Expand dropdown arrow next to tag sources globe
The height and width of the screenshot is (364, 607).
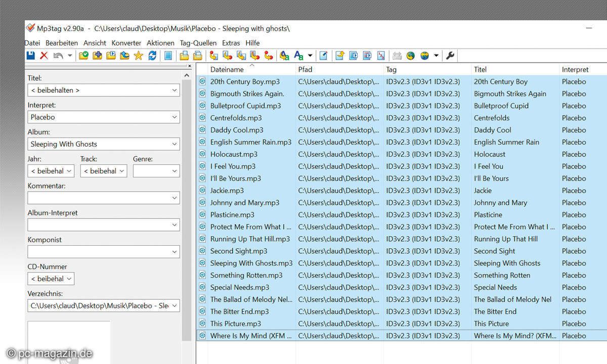click(x=436, y=56)
